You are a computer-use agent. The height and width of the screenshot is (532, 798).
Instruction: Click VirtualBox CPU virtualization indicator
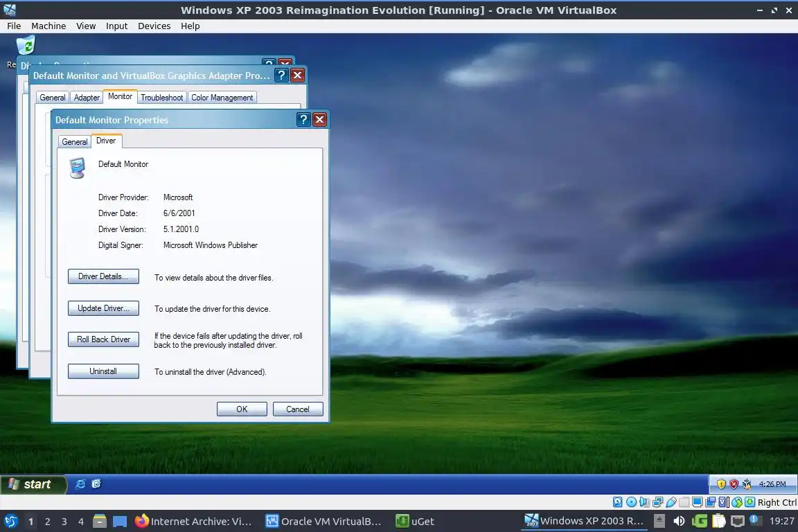click(723, 502)
